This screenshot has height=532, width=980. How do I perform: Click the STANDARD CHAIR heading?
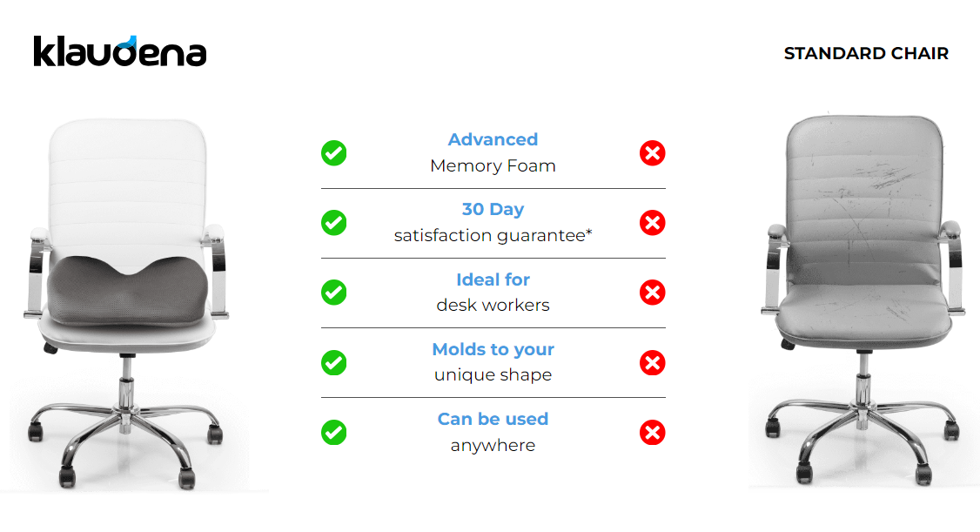(866, 54)
